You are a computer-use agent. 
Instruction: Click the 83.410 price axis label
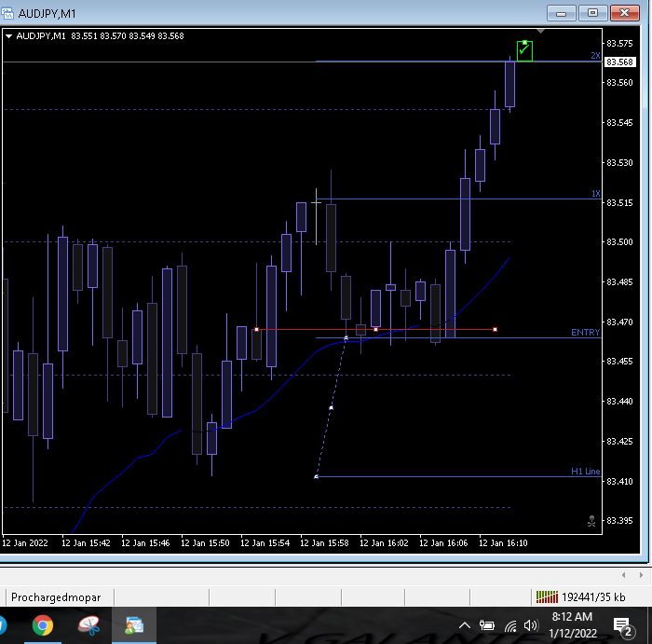(619, 481)
